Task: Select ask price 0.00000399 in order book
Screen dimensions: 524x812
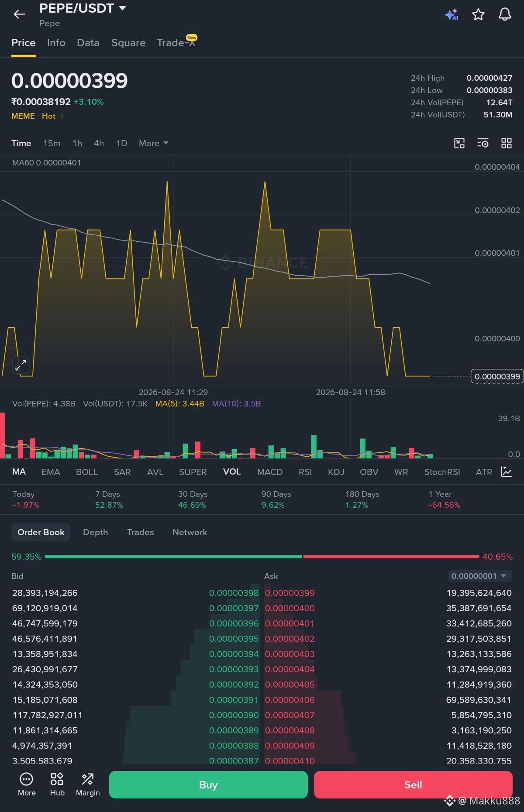Action: point(290,593)
